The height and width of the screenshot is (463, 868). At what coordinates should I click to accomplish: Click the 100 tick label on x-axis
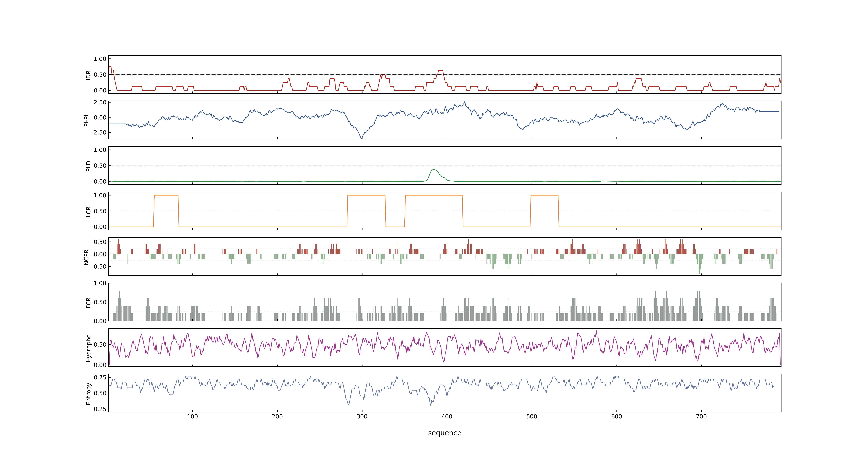(192, 416)
